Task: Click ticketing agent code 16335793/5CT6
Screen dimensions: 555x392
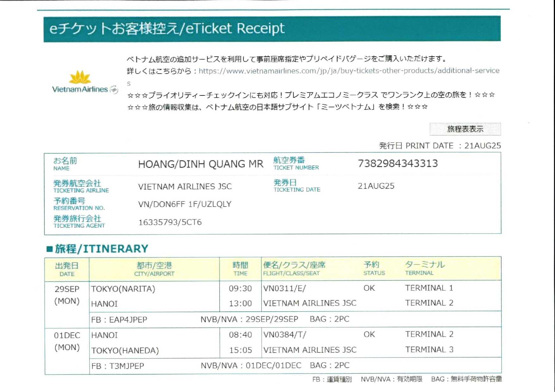Action: click(x=170, y=222)
